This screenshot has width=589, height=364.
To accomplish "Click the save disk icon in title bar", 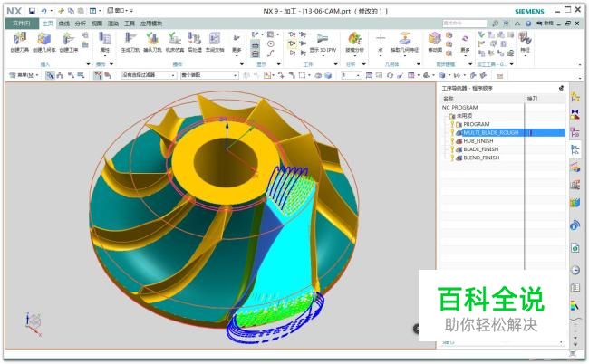I will pyautogui.click(x=32, y=11).
